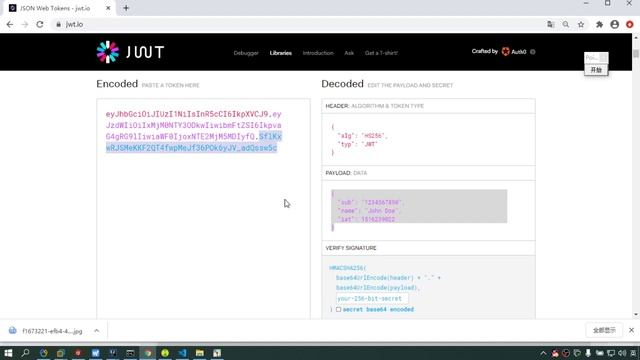
Task: Open Visual Studio Code from taskbar
Action: point(182,353)
